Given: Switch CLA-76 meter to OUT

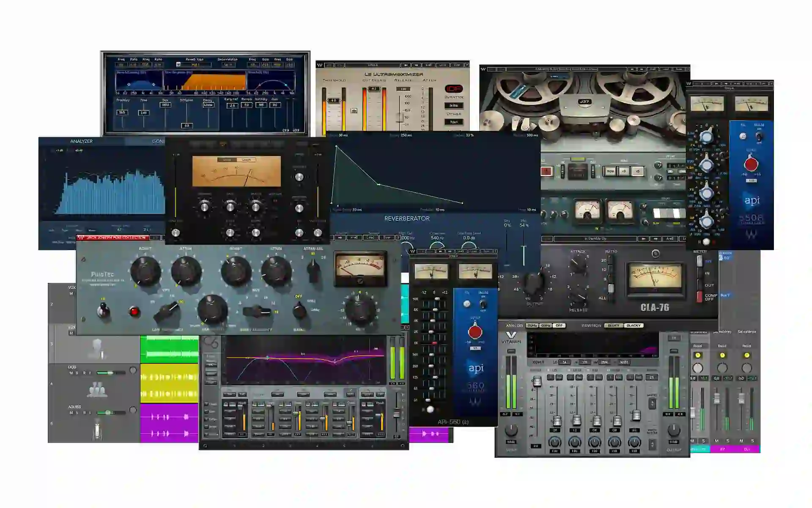Looking at the screenshot, I should click(710, 285).
